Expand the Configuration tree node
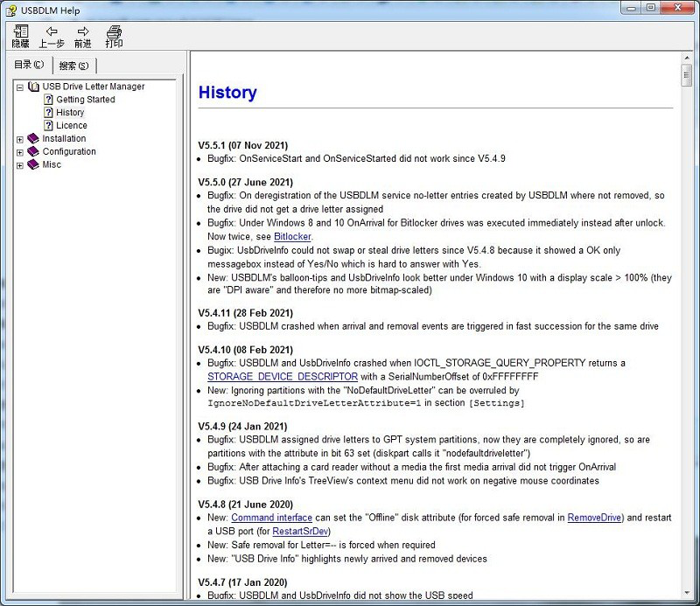 [x=19, y=153]
